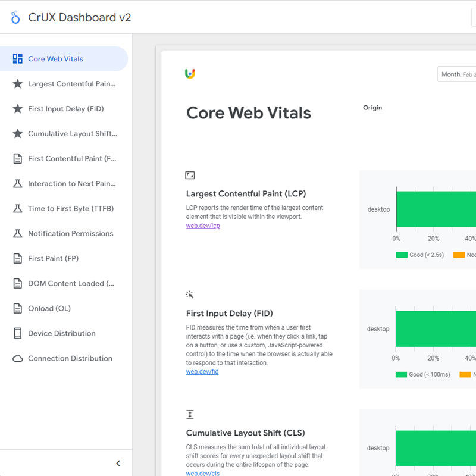Open the Largest Contentful Paint page
The height and width of the screenshot is (476, 476).
coord(64,84)
